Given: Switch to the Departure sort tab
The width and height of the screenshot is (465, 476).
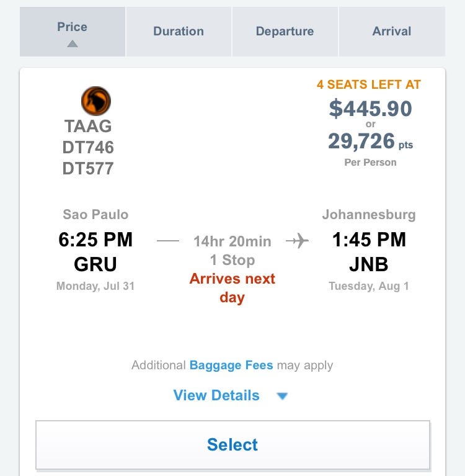Looking at the screenshot, I should point(285,32).
